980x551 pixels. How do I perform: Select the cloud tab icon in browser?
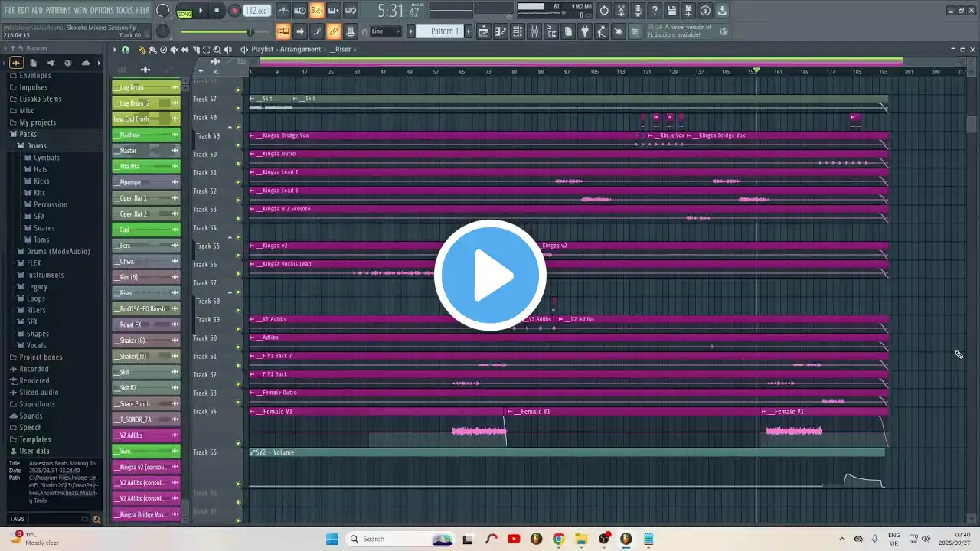pyautogui.click(x=86, y=63)
